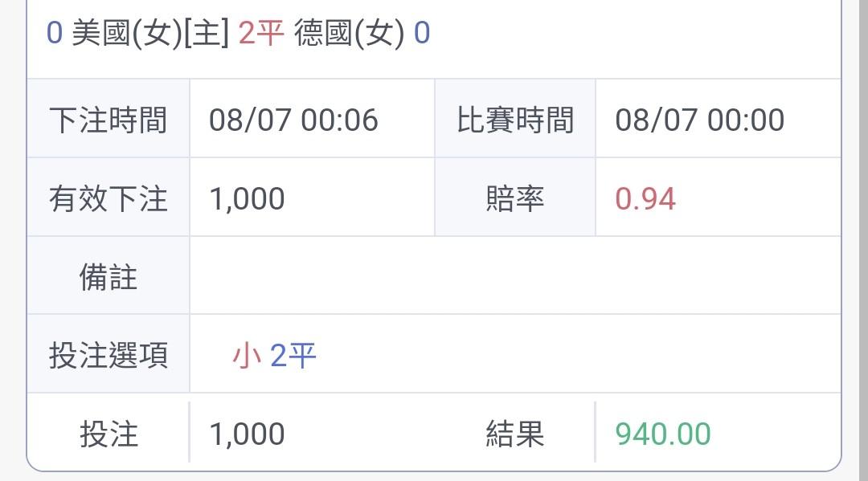Click the empty 備註 remark field
868x481 pixels.
[x=514, y=276]
